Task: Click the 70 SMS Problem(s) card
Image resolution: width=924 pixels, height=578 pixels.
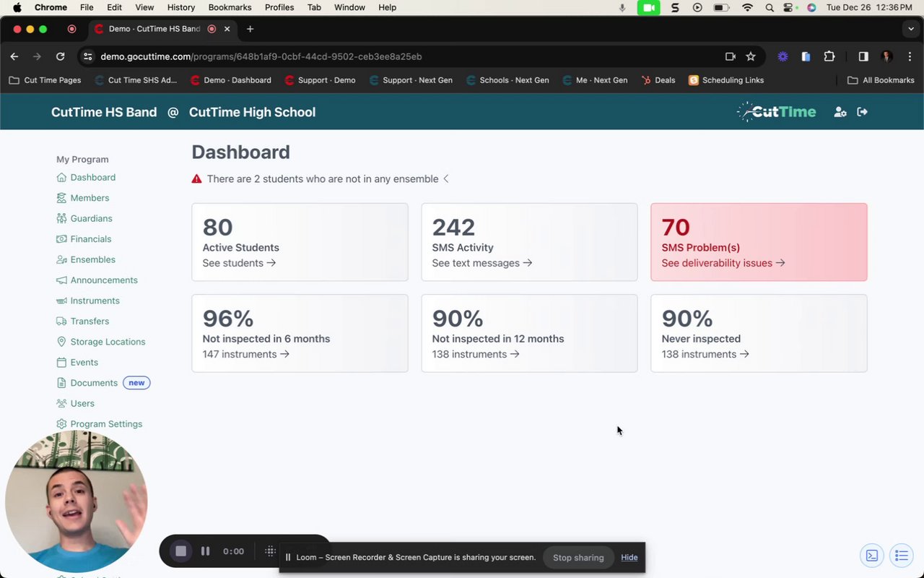Action: [759, 242]
